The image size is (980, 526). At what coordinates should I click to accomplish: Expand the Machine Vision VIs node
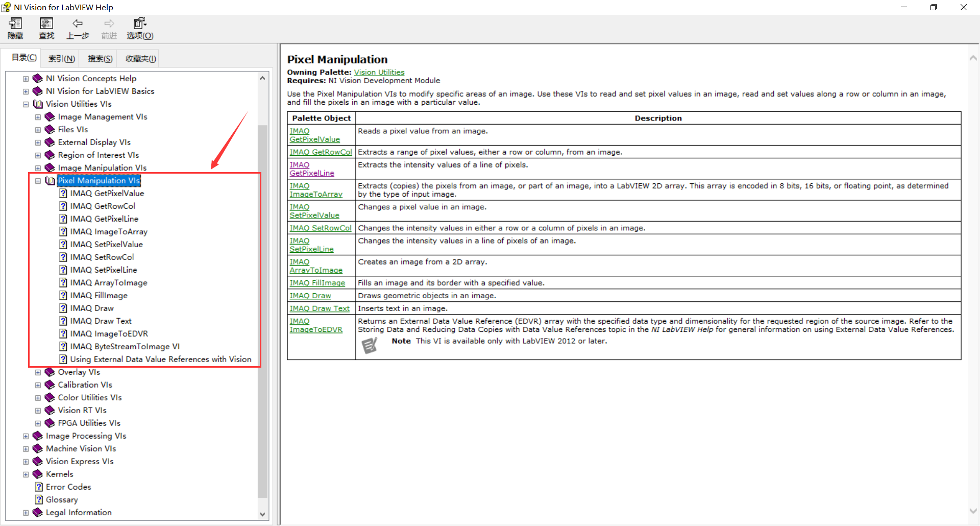click(x=26, y=449)
